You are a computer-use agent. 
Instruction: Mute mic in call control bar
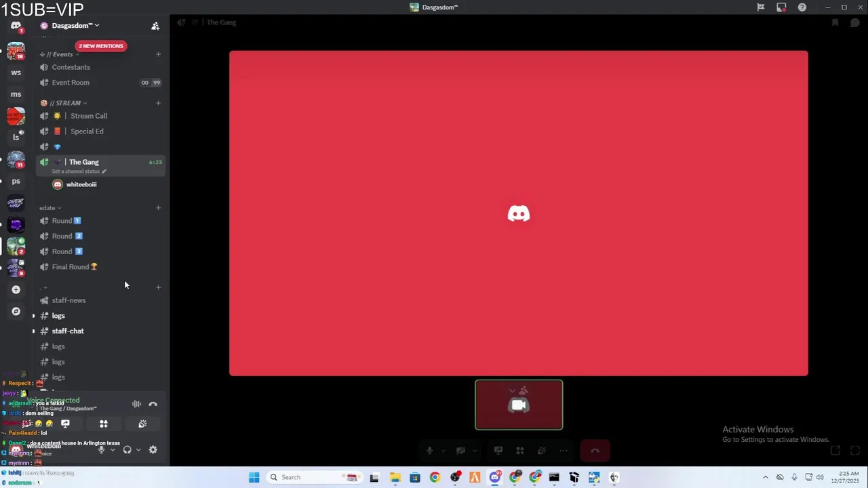coord(429,451)
